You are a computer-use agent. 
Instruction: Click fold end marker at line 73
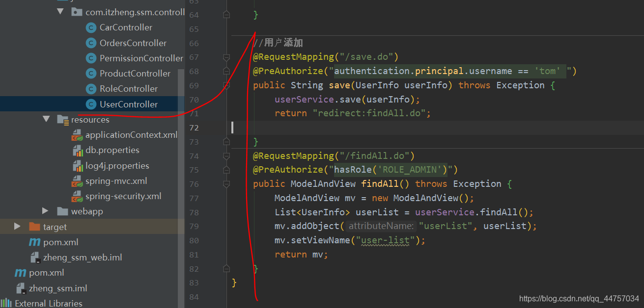[226, 142]
